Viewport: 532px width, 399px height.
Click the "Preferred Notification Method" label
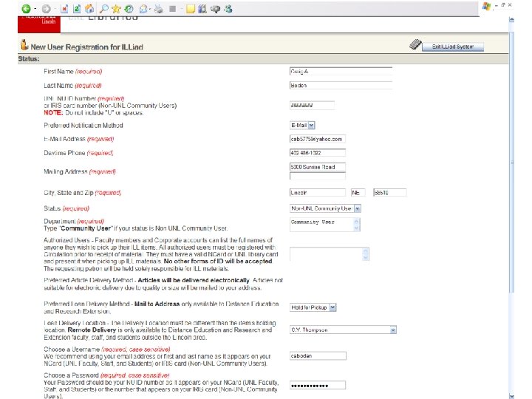83,126
